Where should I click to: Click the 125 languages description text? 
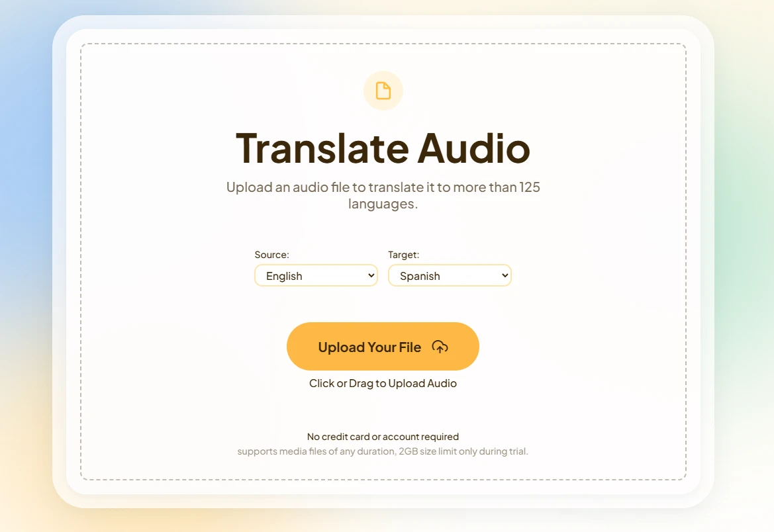(383, 195)
